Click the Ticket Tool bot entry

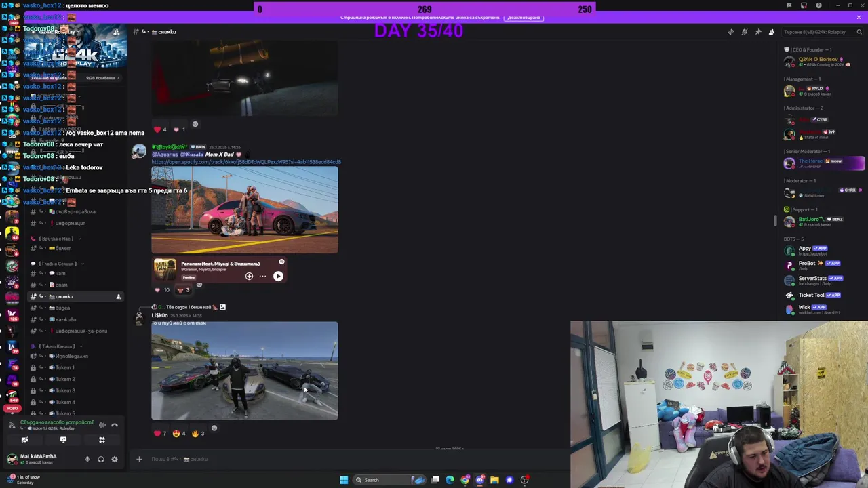823,295
